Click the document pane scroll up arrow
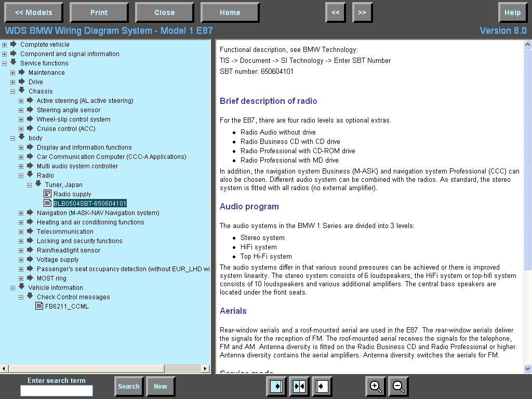 point(528,44)
